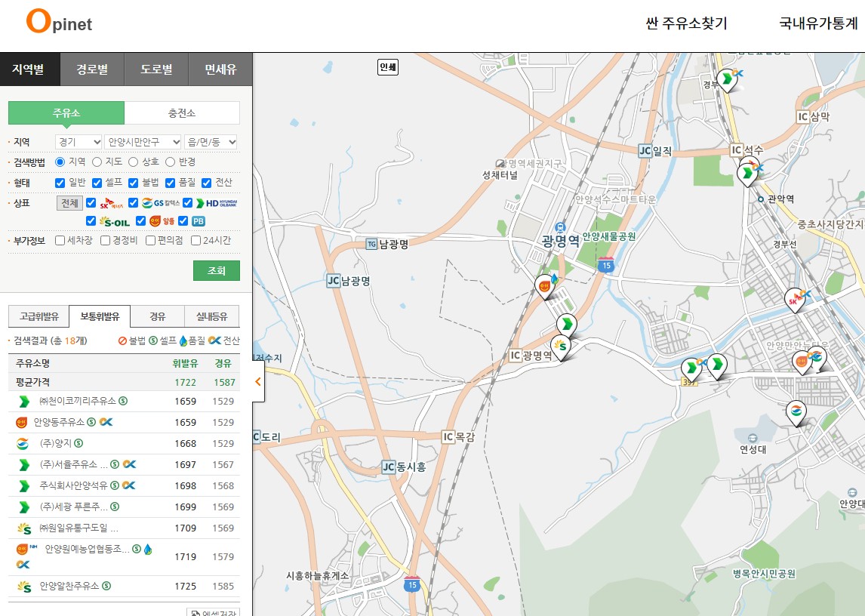Collapse the side panel with the orange arrow

tap(257, 381)
